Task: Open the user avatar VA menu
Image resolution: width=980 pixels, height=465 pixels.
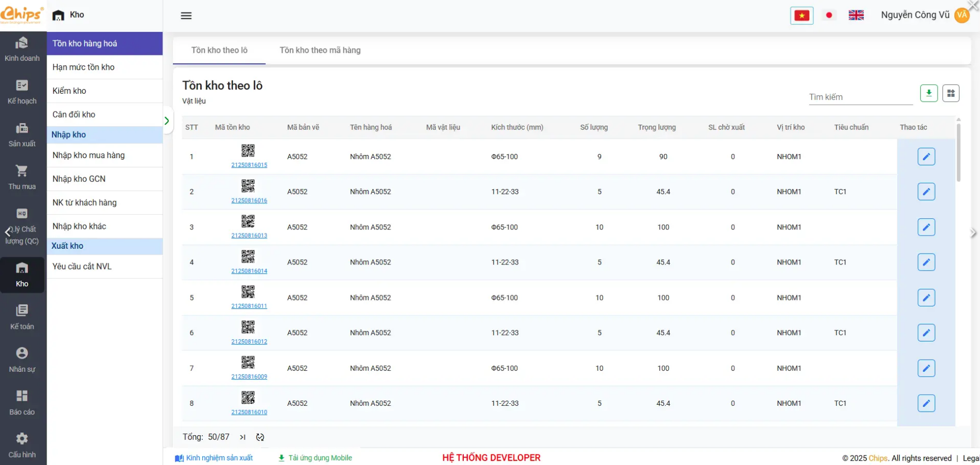Action: click(x=962, y=15)
